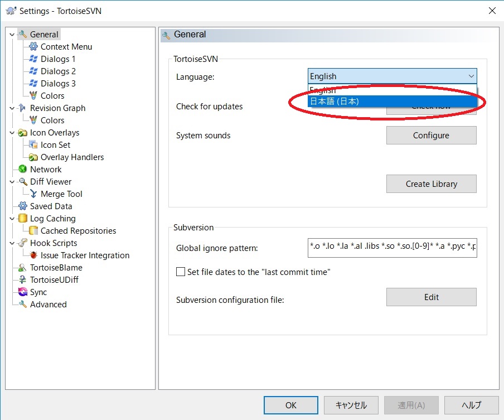
Task: Click the Dialogs 1 icon
Action: point(33,59)
